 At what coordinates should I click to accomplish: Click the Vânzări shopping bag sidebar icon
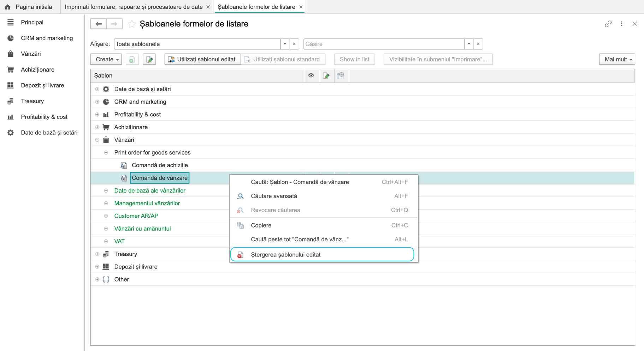point(11,54)
